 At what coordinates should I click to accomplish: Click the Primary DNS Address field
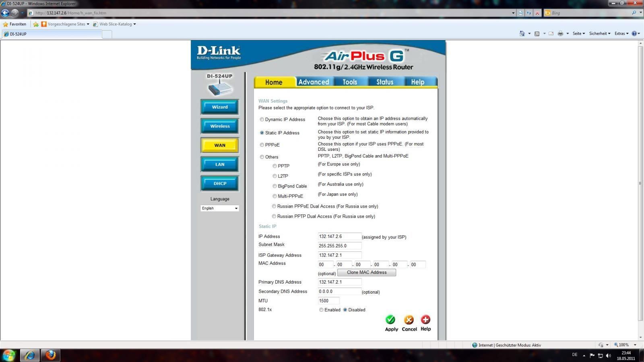(x=340, y=282)
